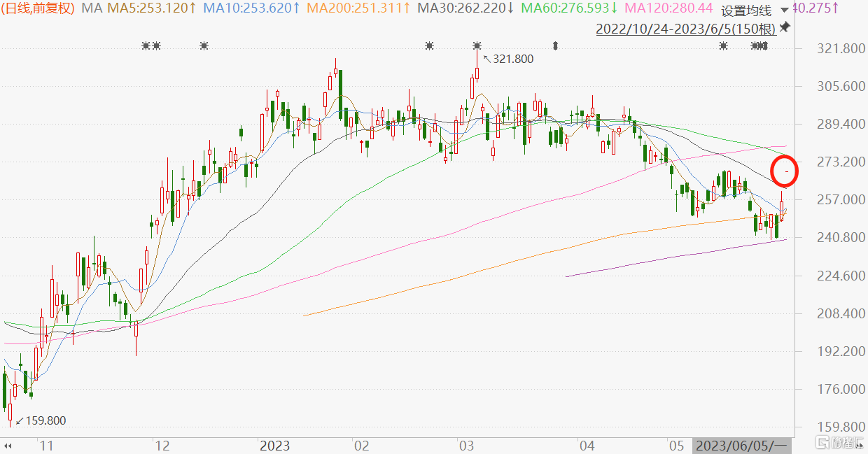Click the plain MA label after period
Screen dimensions: 868x454
pyautogui.click(x=92, y=8)
